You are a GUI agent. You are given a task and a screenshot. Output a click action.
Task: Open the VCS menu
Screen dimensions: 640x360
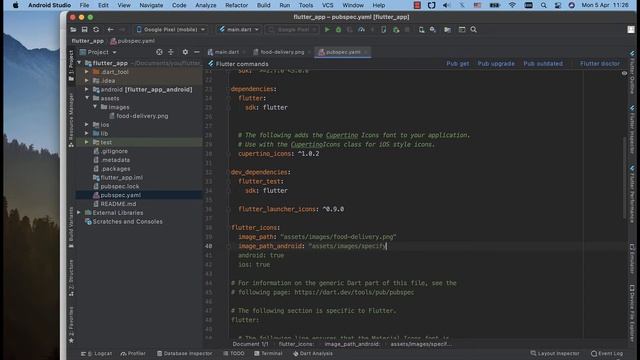327,5
